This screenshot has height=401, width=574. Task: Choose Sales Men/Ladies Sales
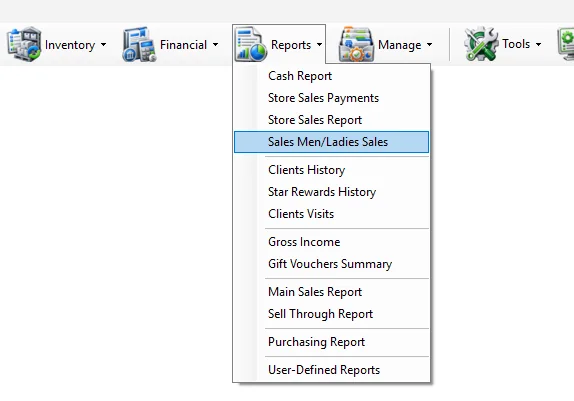331,142
